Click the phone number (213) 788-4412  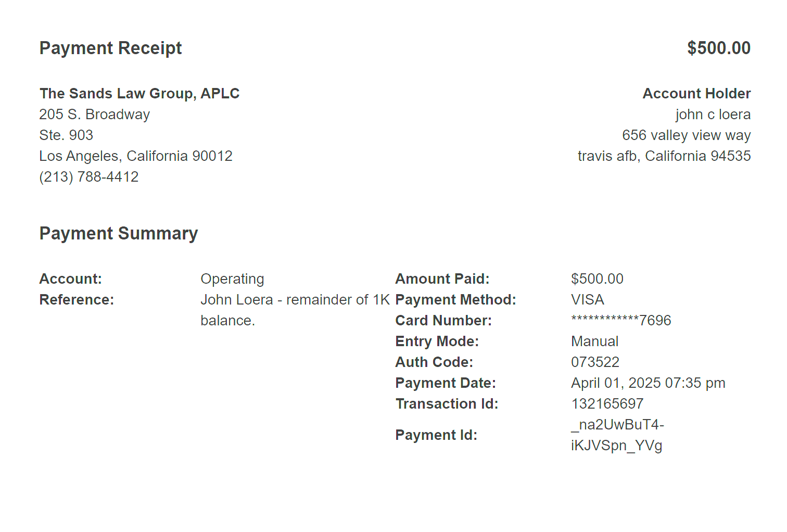pos(89,176)
